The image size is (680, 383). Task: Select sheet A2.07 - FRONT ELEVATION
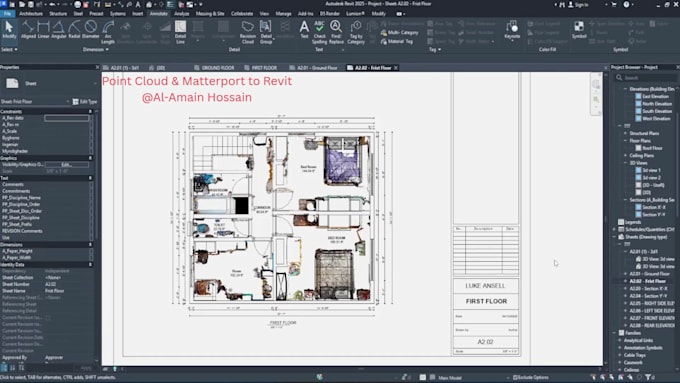click(x=652, y=318)
